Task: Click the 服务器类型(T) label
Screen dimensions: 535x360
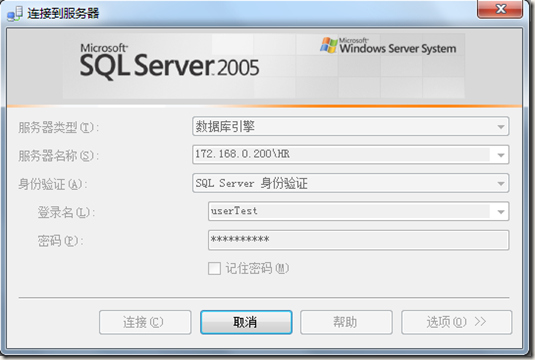Action: point(59,128)
